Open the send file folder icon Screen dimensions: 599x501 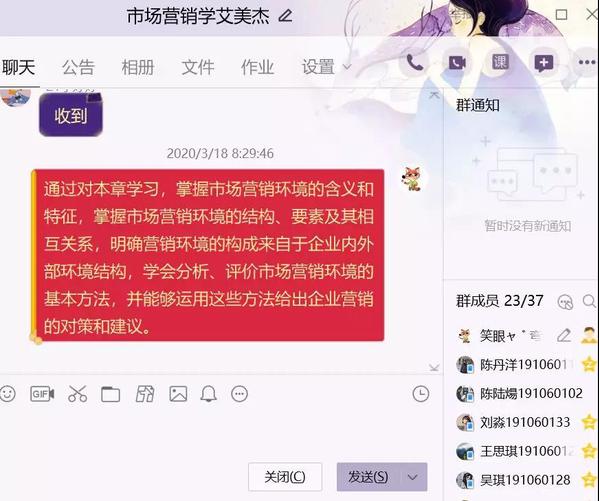pyautogui.click(x=110, y=394)
